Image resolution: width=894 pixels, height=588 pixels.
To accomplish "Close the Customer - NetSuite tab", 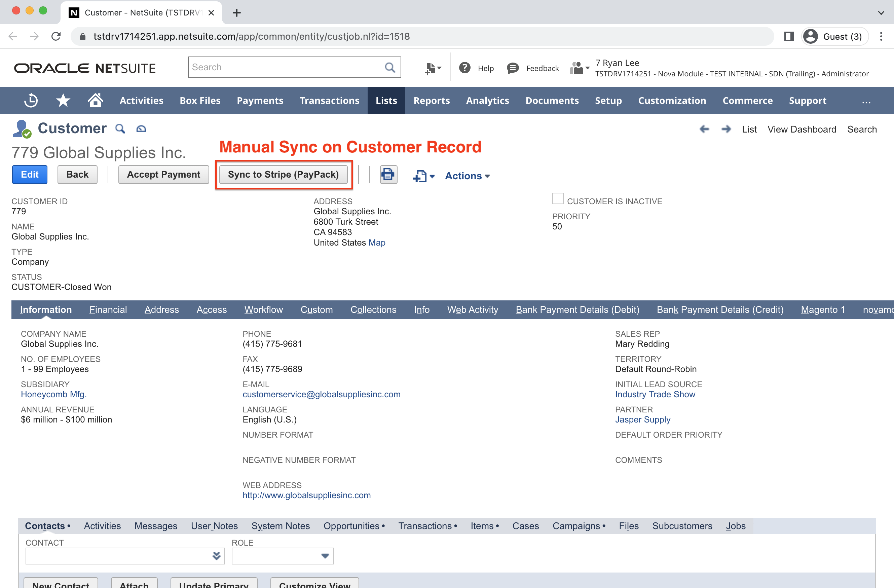I will (211, 13).
